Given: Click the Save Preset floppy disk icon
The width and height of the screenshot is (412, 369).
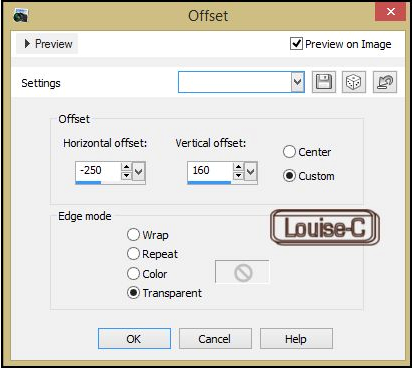Looking at the screenshot, I should (x=324, y=82).
